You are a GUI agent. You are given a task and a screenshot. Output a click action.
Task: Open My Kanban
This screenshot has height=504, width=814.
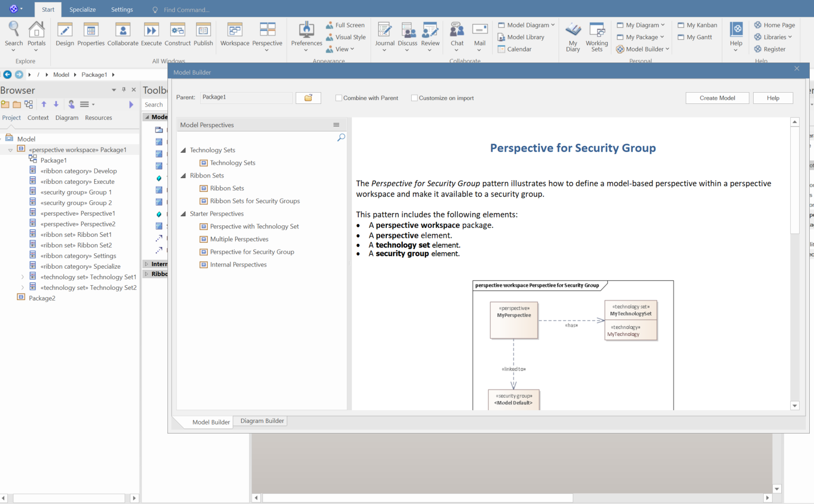[x=697, y=25]
